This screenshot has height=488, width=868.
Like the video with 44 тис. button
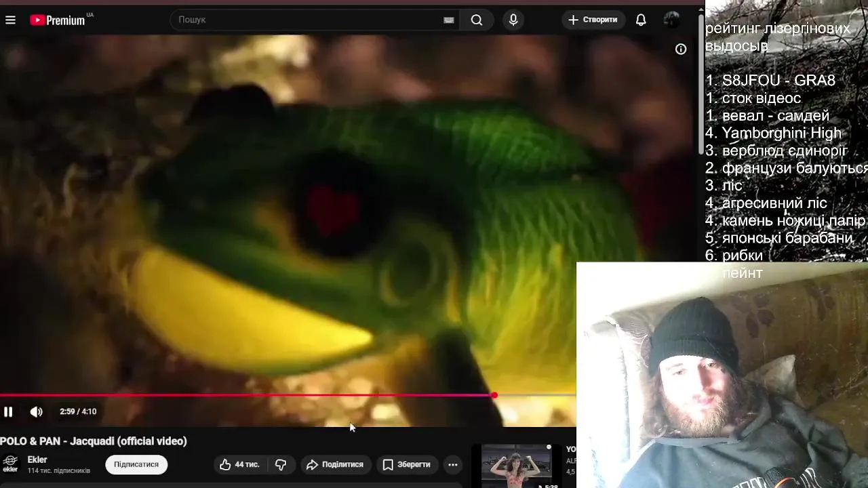coord(239,464)
